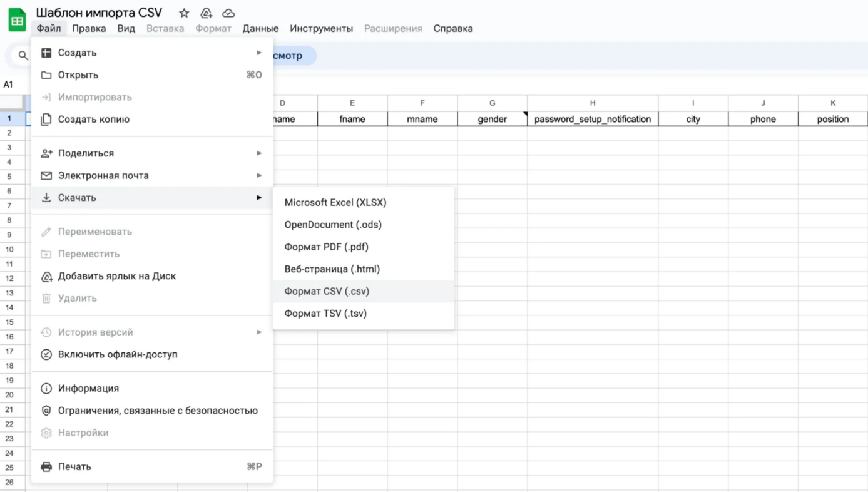This screenshot has width=868, height=492.
Task: Click the add-to-Drive icon near the title
Action: click(206, 13)
